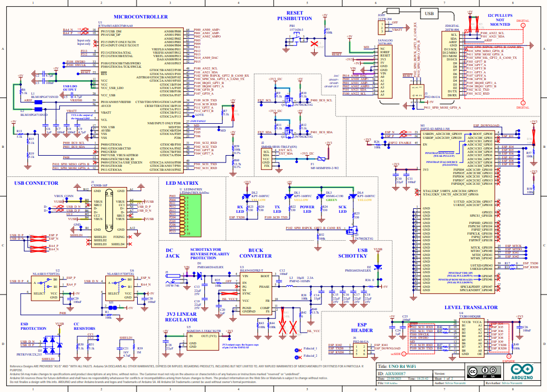The height and width of the screenshot is (392, 547).
Task: Click the U6 NLASB3157DFT2G switch block
Action: tap(119, 288)
